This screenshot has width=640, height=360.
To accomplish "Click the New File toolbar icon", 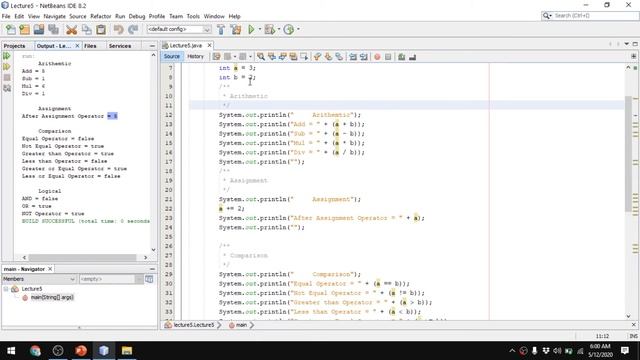I will pyautogui.click(x=11, y=29).
